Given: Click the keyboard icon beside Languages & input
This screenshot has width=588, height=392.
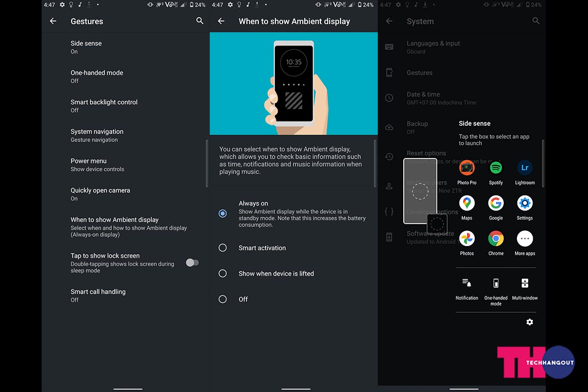Looking at the screenshot, I should (x=389, y=47).
